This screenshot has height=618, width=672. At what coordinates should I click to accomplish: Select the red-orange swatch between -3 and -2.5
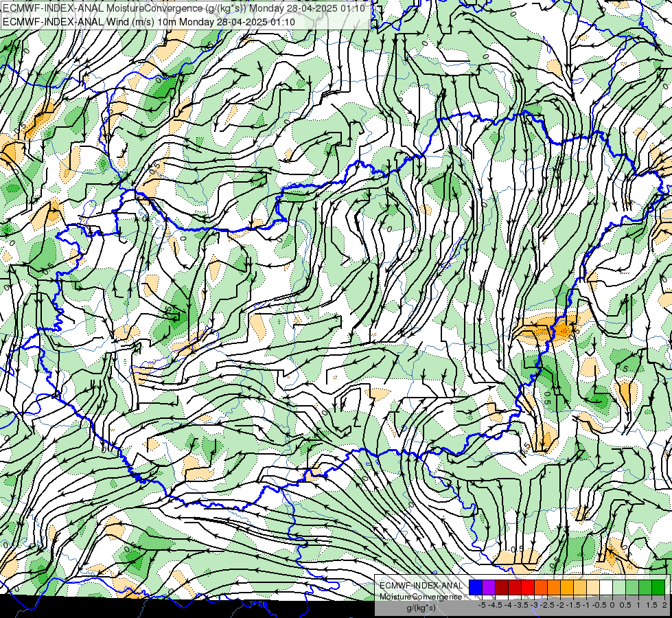(541, 587)
